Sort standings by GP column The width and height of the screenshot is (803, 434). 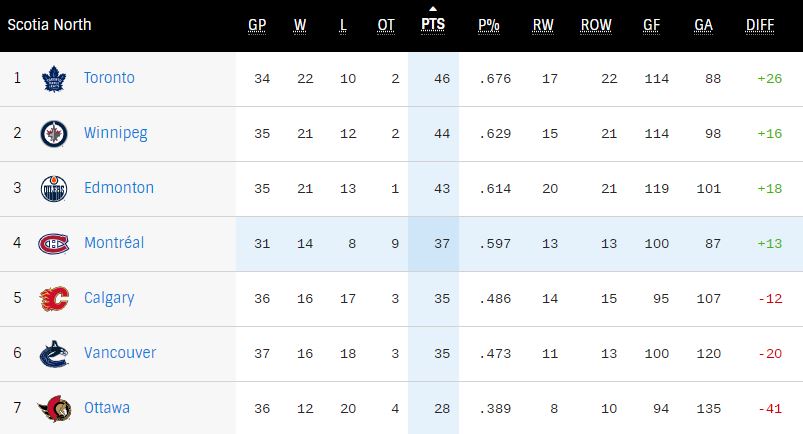click(x=257, y=25)
